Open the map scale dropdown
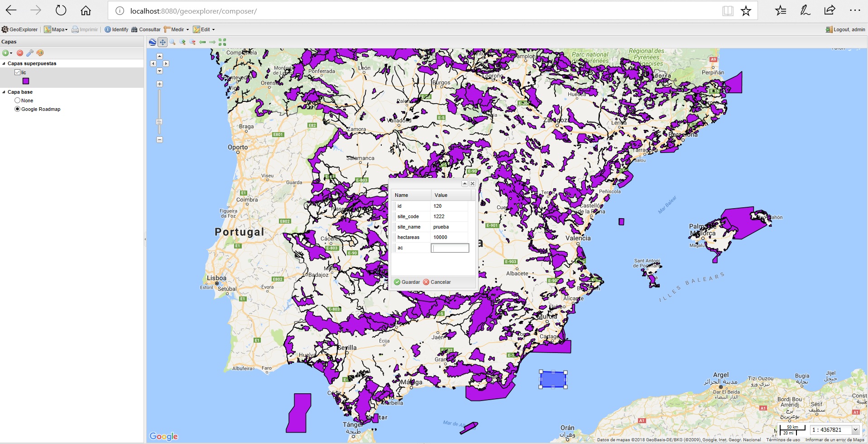 (855, 430)
